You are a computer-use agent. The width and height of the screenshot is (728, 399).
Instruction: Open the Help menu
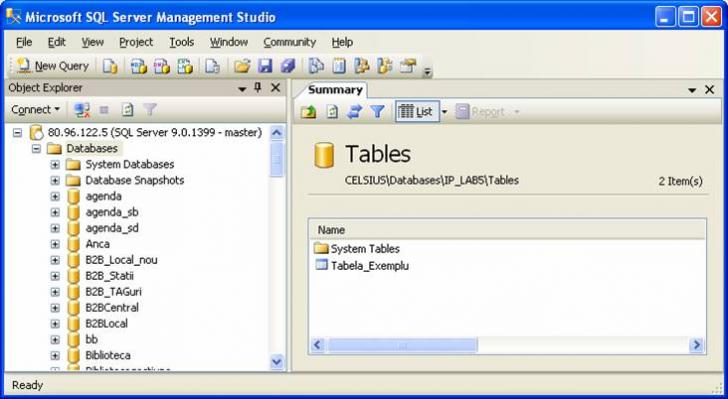(342, 42)
